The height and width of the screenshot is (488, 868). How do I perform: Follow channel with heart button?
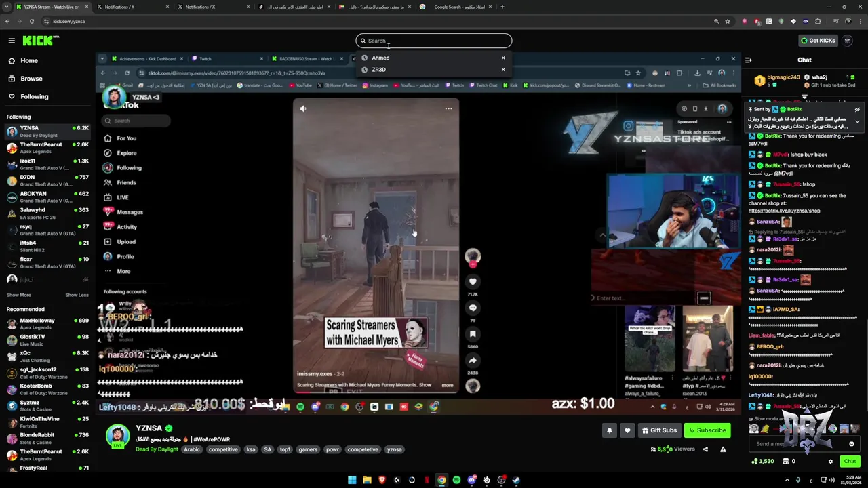627,430
